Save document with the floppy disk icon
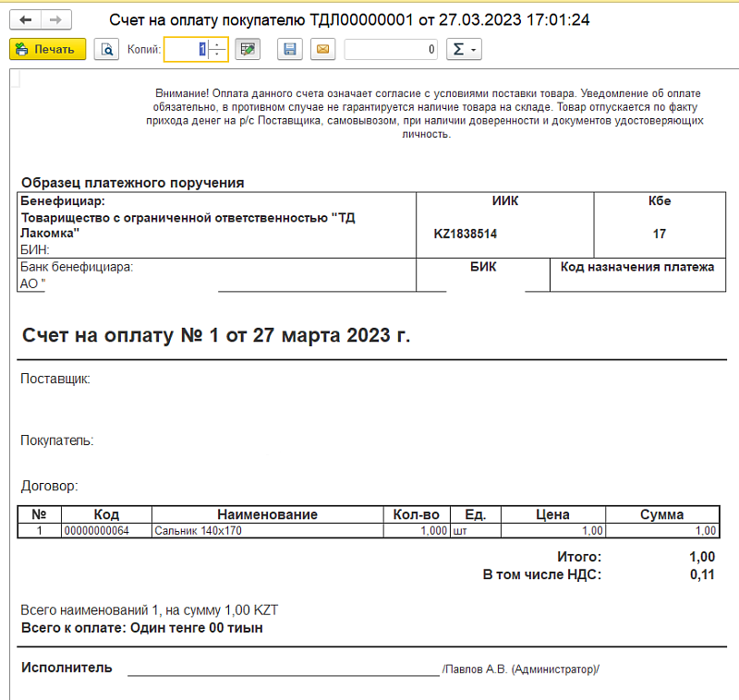This screenshot has width=739, height=700. 290,50
